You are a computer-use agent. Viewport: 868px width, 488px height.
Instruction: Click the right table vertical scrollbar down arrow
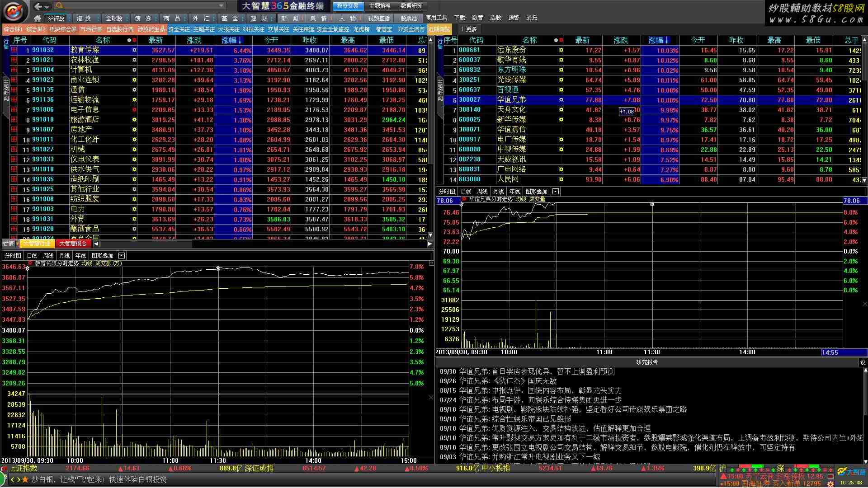(x=864, y=180)
